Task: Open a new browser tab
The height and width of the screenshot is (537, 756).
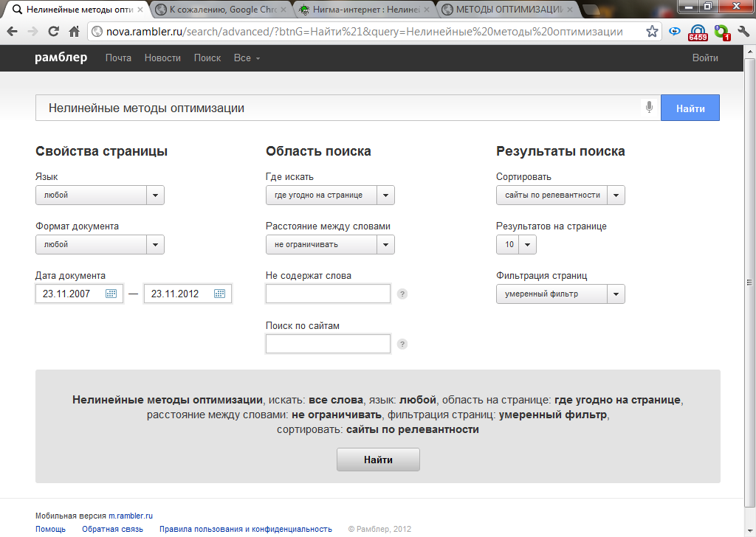Action: (x=591, y=10)
